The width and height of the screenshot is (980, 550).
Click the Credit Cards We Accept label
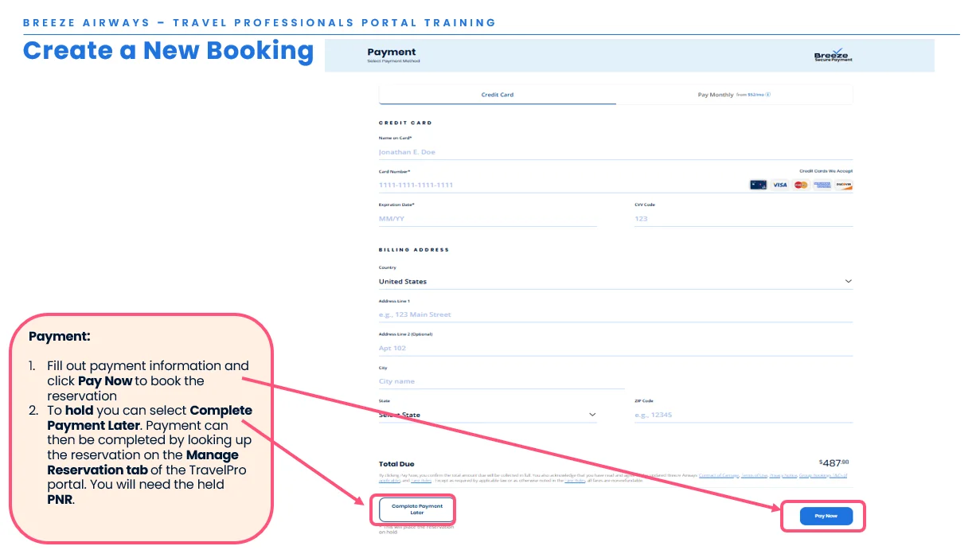click(826, 171)
